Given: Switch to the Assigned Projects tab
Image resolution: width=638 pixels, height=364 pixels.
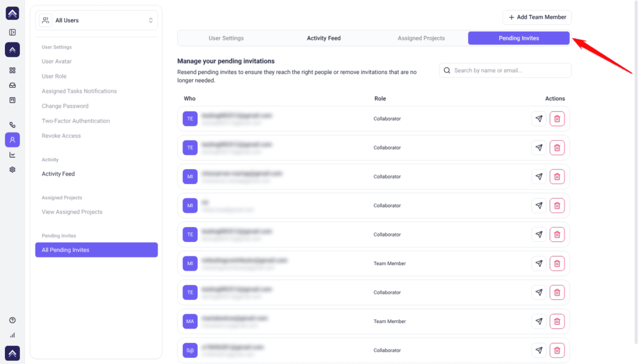Looking at the screenshot, I should tap(421, 38).
